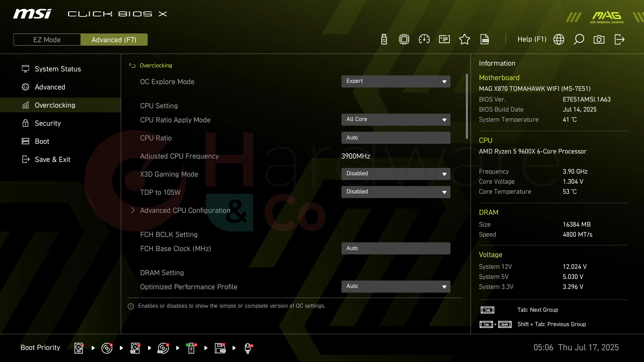644x362 pixels.
Task: Switch to Advanced (F7) mode
Action: 114,40
